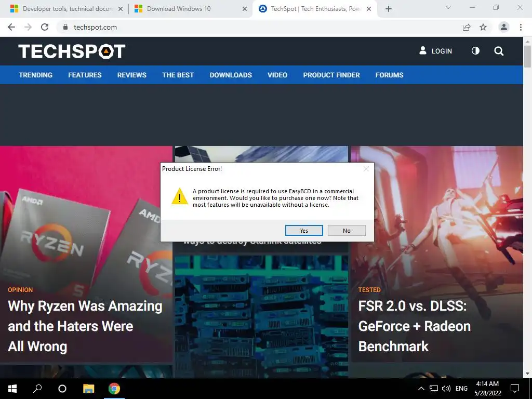Open the FORUMS menu
Viewport: 532px width, 399px height.
pyautogui.click(x=390, y=75)
